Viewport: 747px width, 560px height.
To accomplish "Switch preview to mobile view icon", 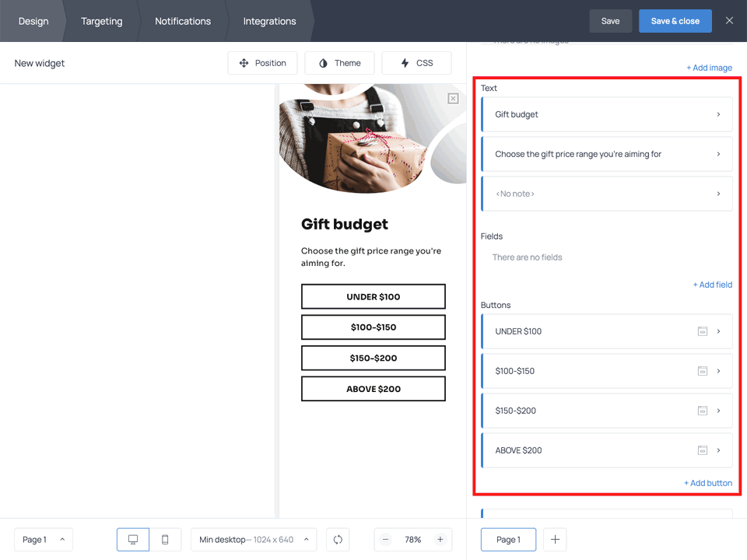I will tap(166, 539).
